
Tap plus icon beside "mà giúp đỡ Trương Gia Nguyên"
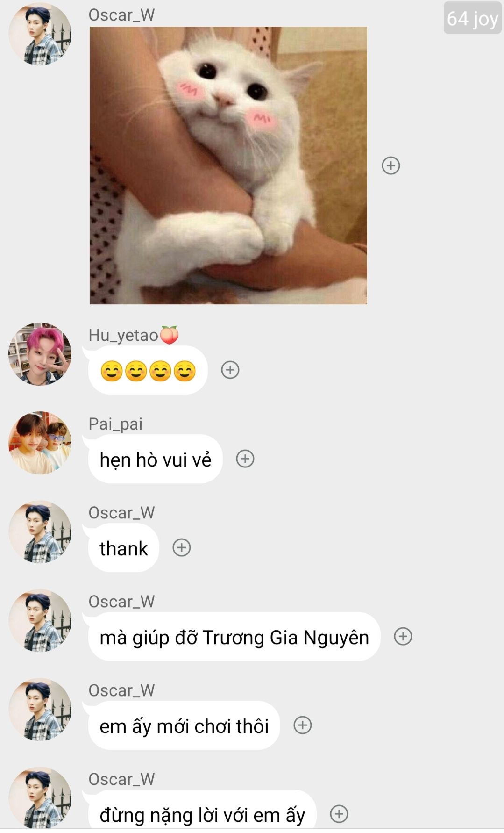click(x=403, y=636)
